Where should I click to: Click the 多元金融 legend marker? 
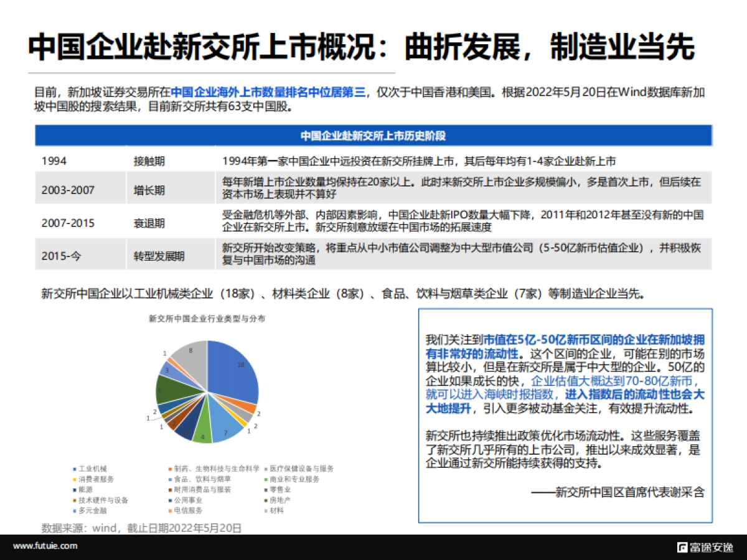tap(75, 510)
